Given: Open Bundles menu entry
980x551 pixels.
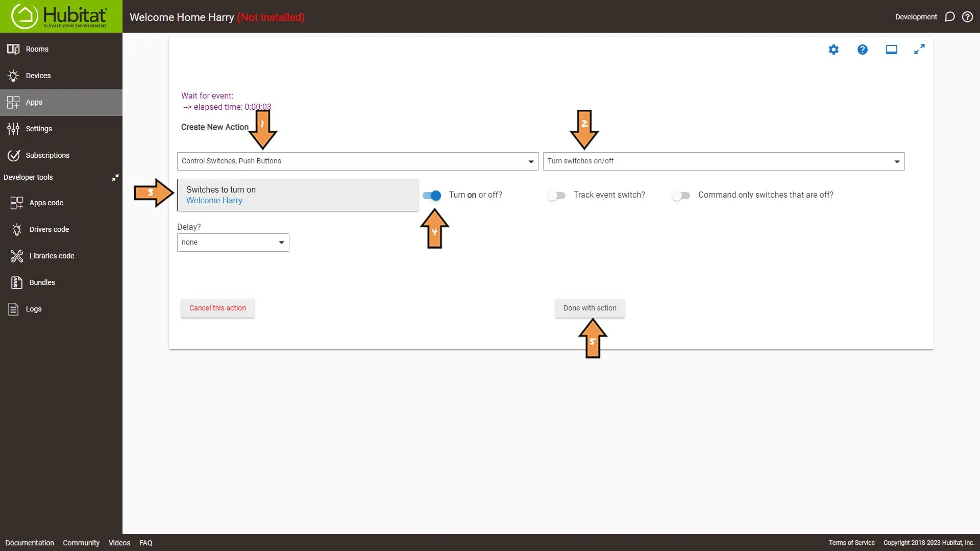Looking at the screenshot, I should (x=42, y=282).
